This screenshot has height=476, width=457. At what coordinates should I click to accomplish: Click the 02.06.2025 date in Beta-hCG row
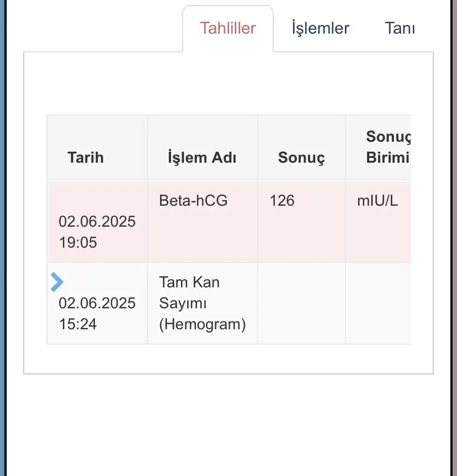(x=97, y=222)
